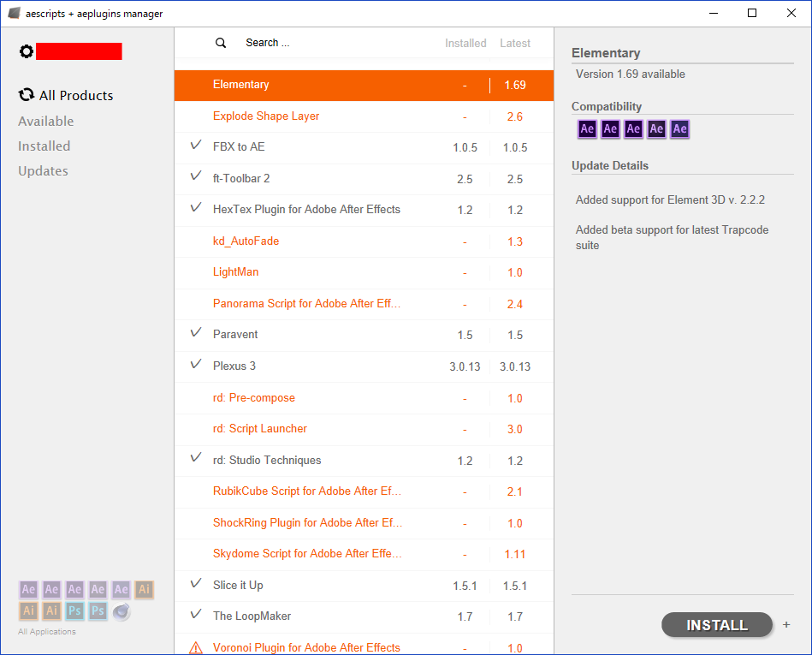This screenshot has height=655, width=812.
Task: Choose the Skydome Script entry
Action: click(364, 554)
